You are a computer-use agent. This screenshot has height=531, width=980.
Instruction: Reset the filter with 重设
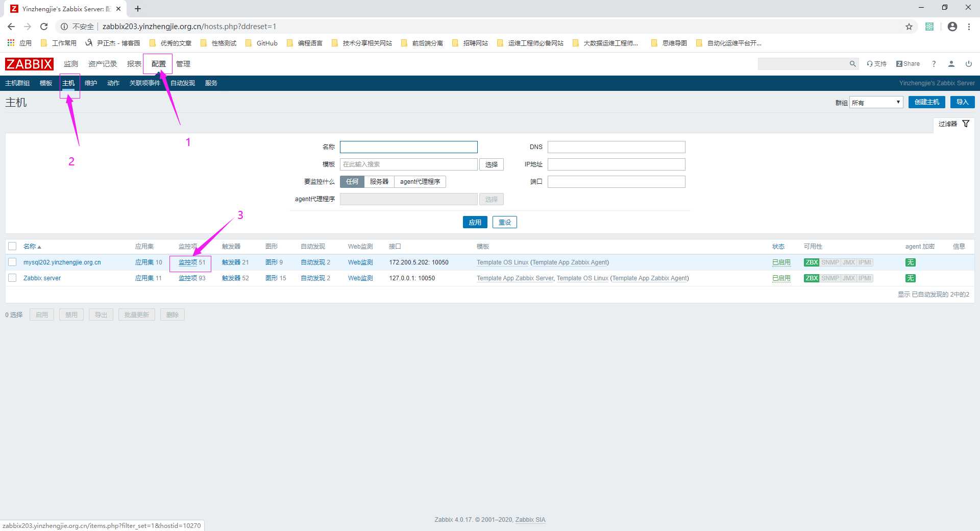[x=505, y=222]
